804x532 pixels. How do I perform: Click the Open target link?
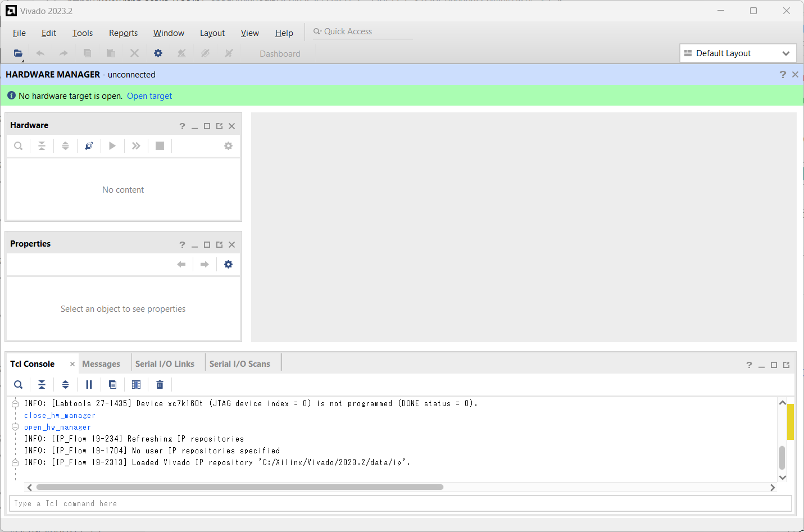pos(149,96)
